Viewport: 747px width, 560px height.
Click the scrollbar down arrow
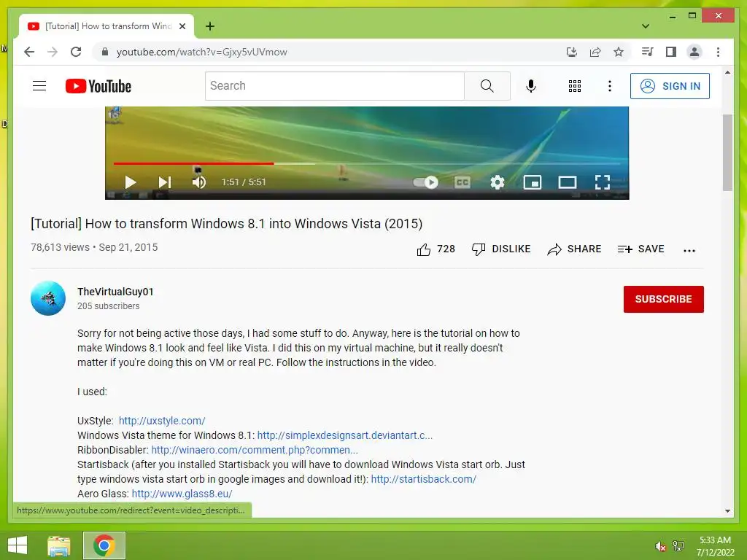pyautogui.click(x=727, y=511)
